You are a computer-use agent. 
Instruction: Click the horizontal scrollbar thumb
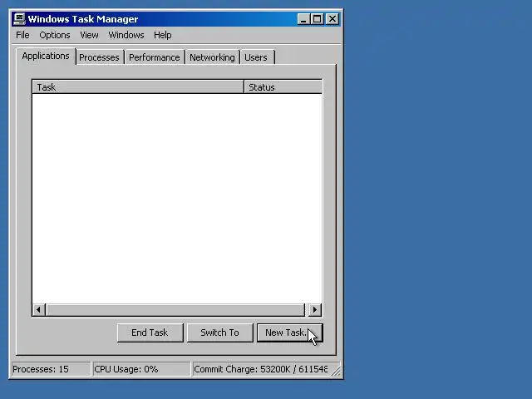(x=175, y=309)
